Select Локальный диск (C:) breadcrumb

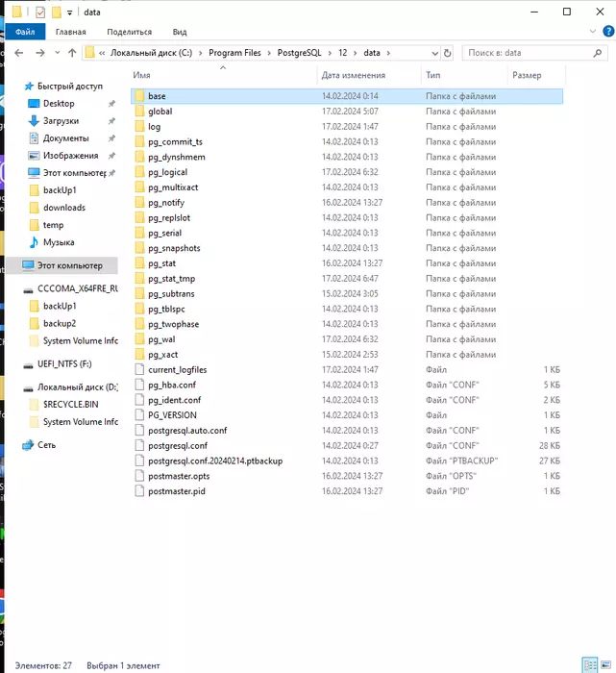(x=151, y=53)
